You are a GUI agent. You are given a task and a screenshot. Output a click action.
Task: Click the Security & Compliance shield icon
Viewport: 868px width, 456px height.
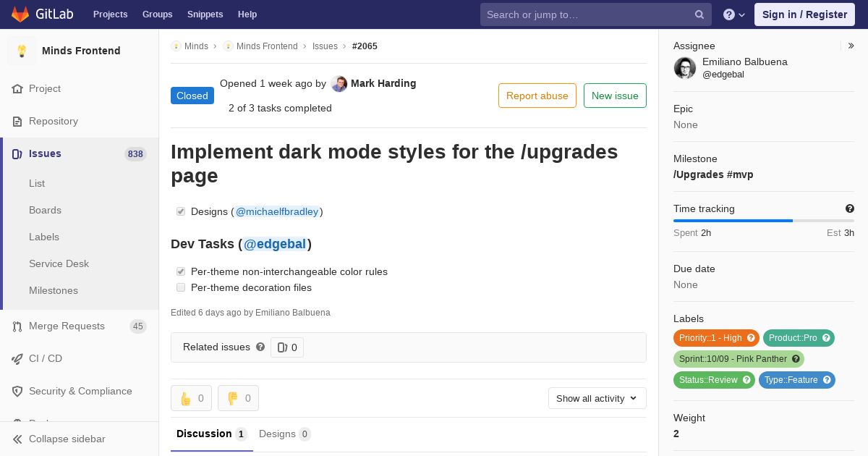click(17, 391)
